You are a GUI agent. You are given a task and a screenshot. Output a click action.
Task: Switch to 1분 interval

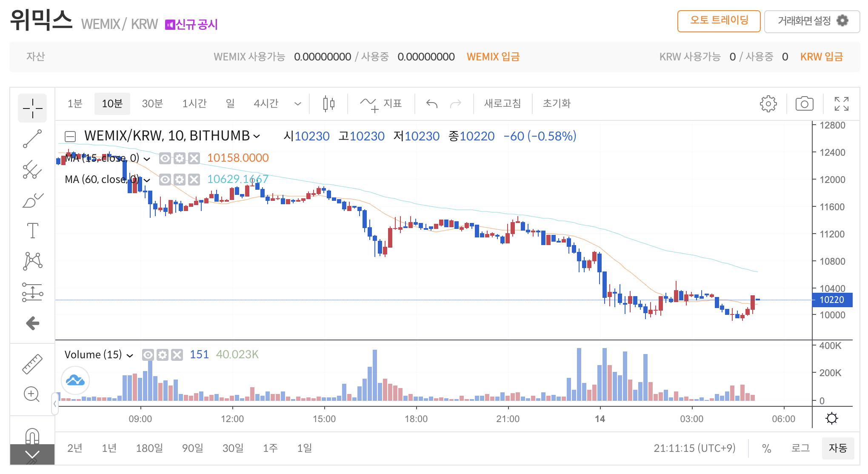75,103
